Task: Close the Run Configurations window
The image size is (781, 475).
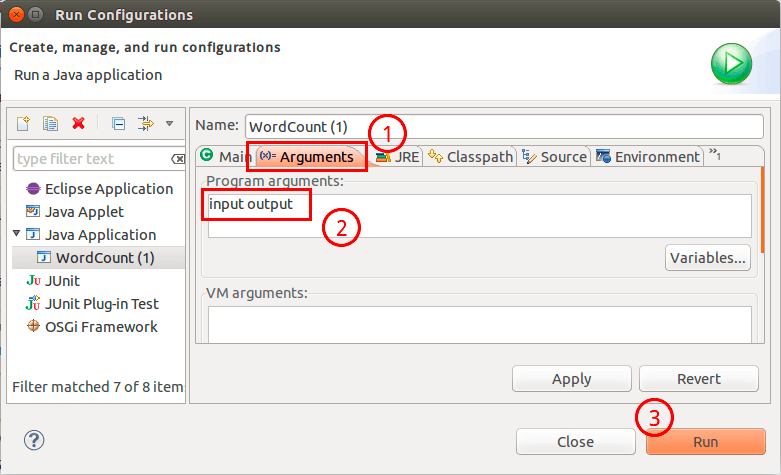Action: [x=16, y=15]
